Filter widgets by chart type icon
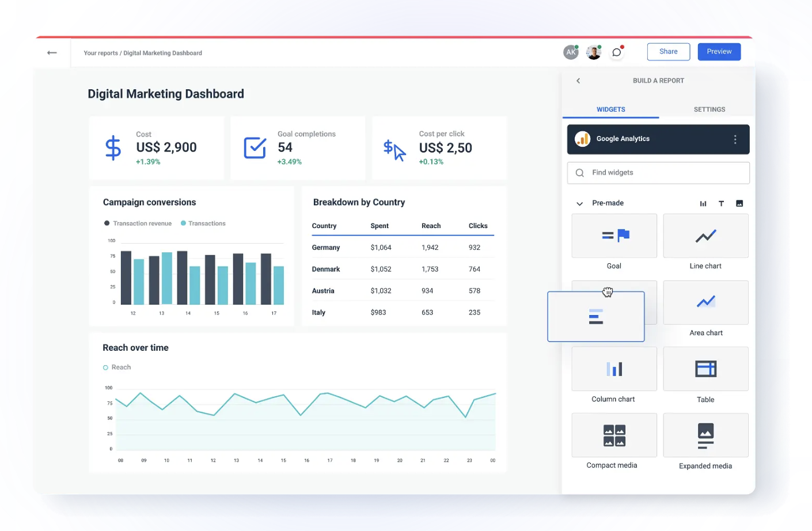The width and height of the screenshot is (812, 531). 703,203
